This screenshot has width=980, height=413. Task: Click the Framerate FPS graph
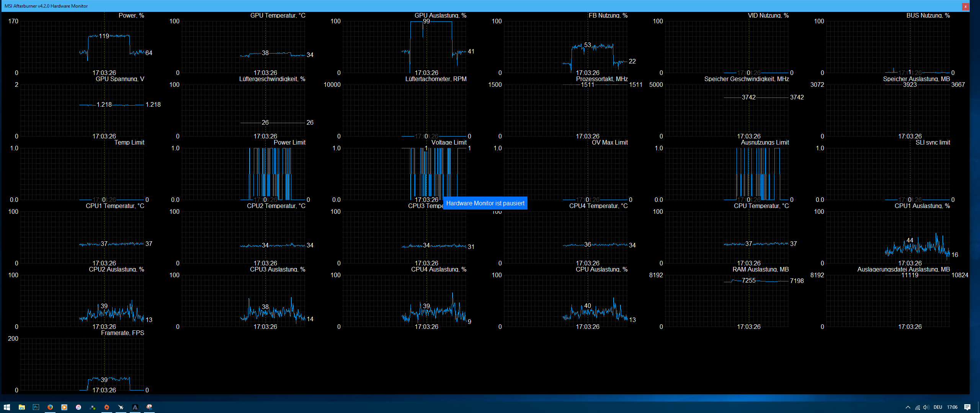tap(82, 364)
